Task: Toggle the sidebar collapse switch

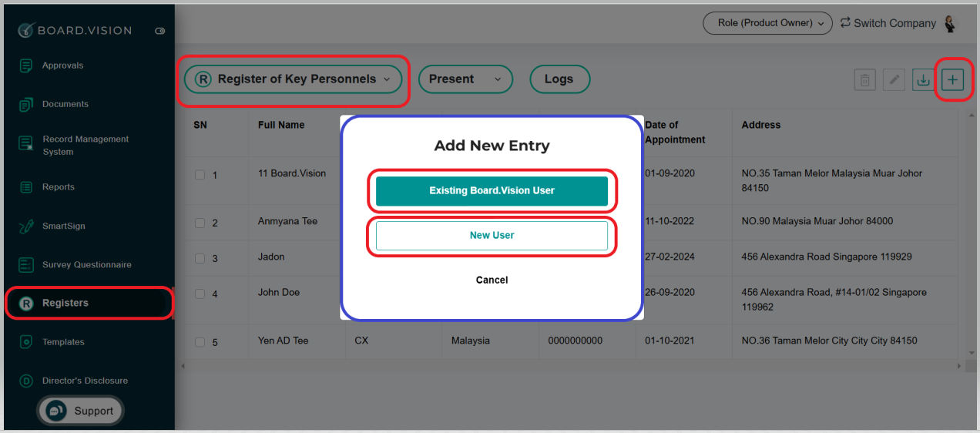Action: tap(159, 31)
